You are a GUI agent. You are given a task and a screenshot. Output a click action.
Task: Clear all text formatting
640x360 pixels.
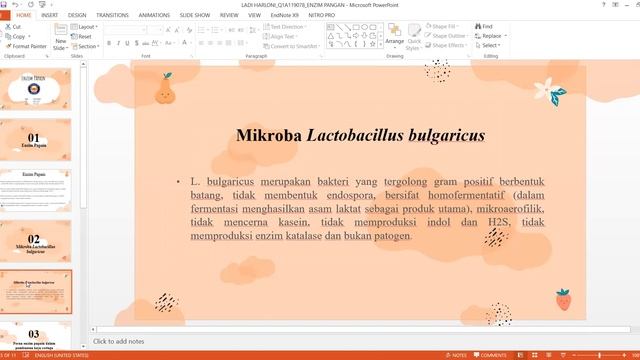[x=189, y=30]
